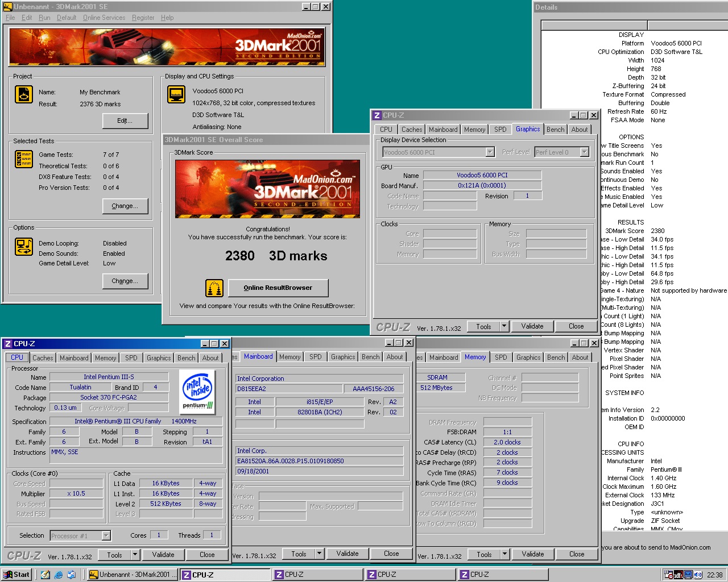The image size is (728, 582).
Task: Click the Show Desktop quick launch icon
Action: tap(45, 575)
